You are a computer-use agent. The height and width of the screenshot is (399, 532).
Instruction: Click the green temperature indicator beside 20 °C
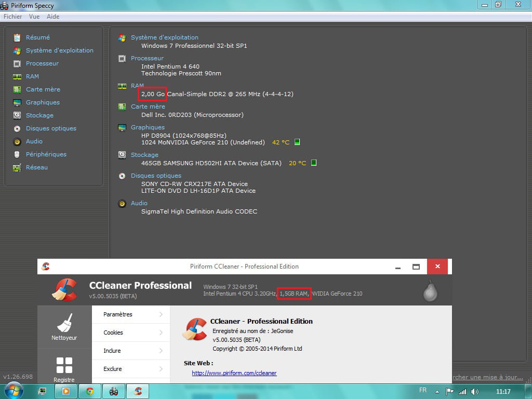(x=314, y=163)
